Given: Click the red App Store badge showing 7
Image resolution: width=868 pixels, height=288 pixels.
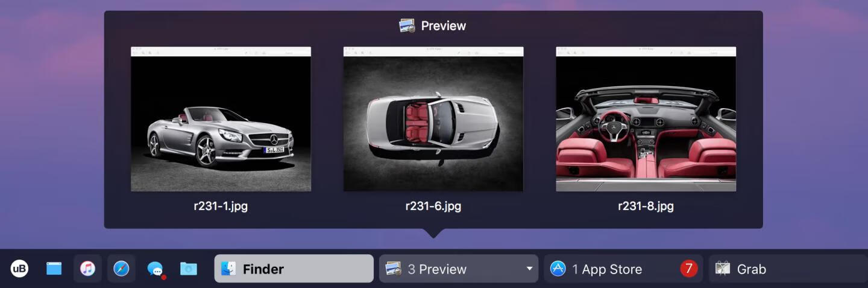Looking at the screenshot, I should click(688, 269).
